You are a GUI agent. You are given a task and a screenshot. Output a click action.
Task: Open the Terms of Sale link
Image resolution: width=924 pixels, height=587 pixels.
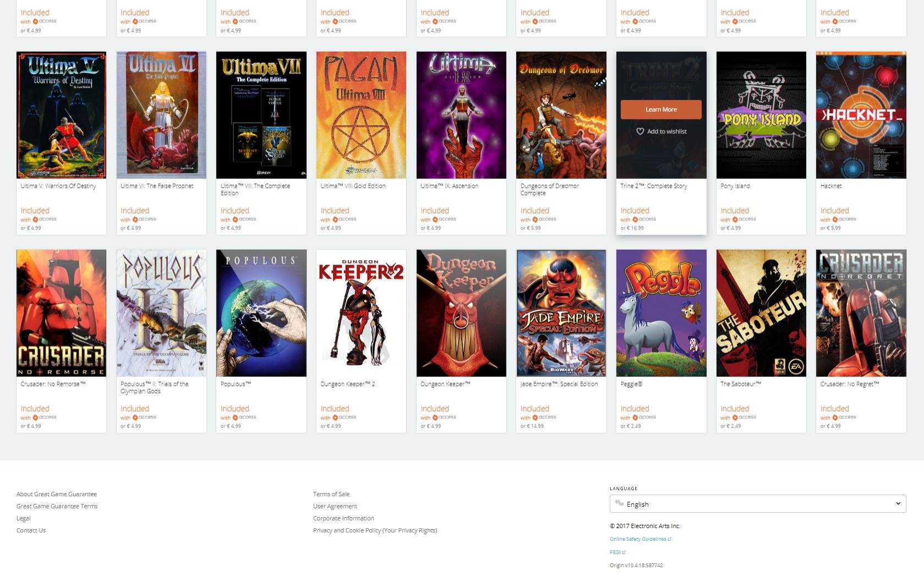331,494
